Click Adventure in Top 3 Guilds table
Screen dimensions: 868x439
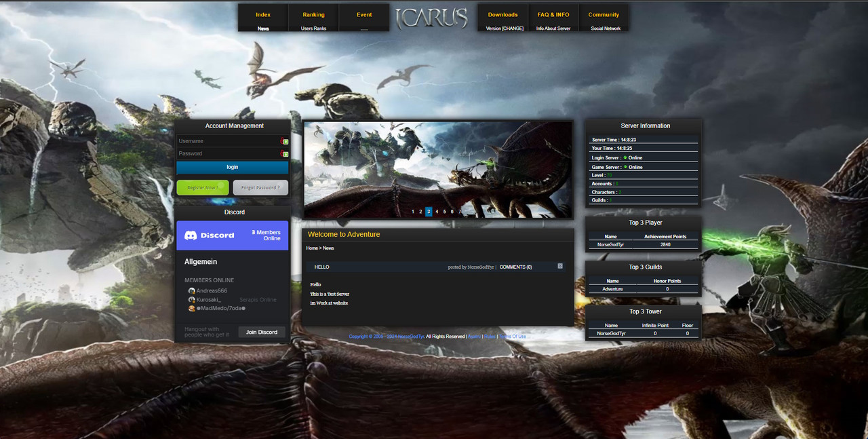point(612,289)
